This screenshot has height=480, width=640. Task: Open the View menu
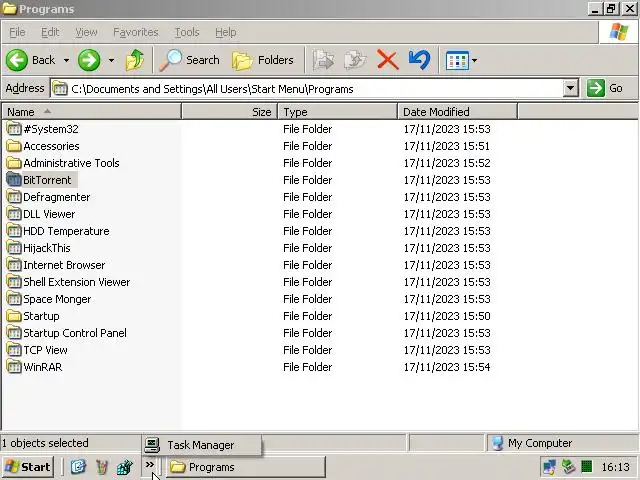point(86,32)
